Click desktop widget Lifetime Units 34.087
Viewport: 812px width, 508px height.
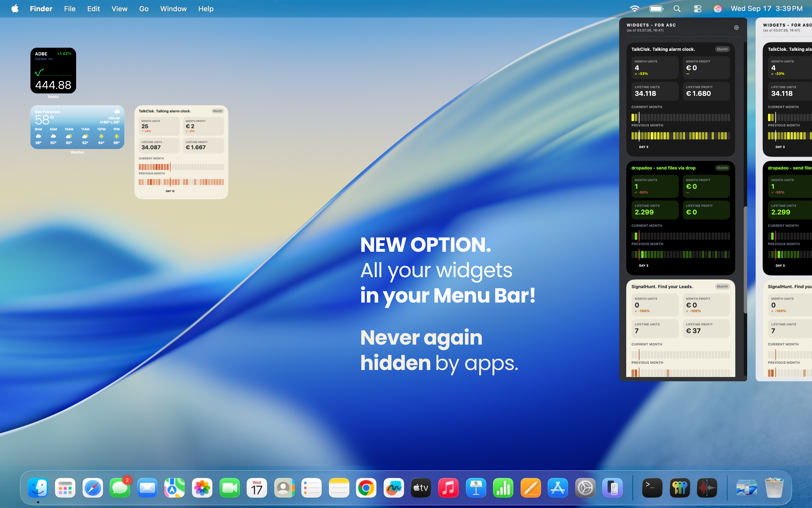[159, 145]
